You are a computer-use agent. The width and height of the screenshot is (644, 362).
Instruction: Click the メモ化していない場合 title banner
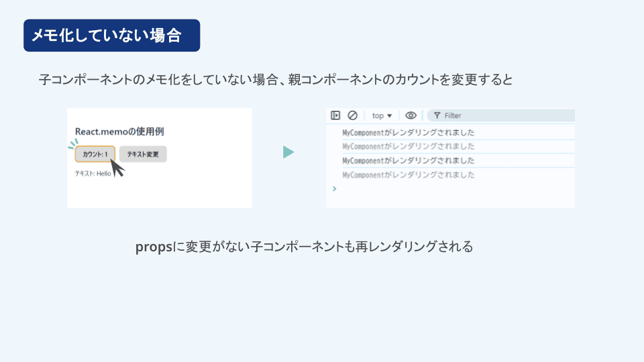112,36
